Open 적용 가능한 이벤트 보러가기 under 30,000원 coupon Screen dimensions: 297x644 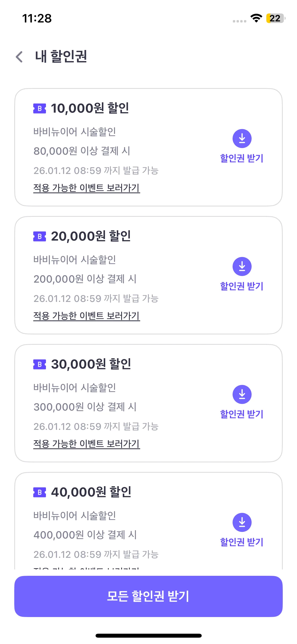(x=87, y=444)
